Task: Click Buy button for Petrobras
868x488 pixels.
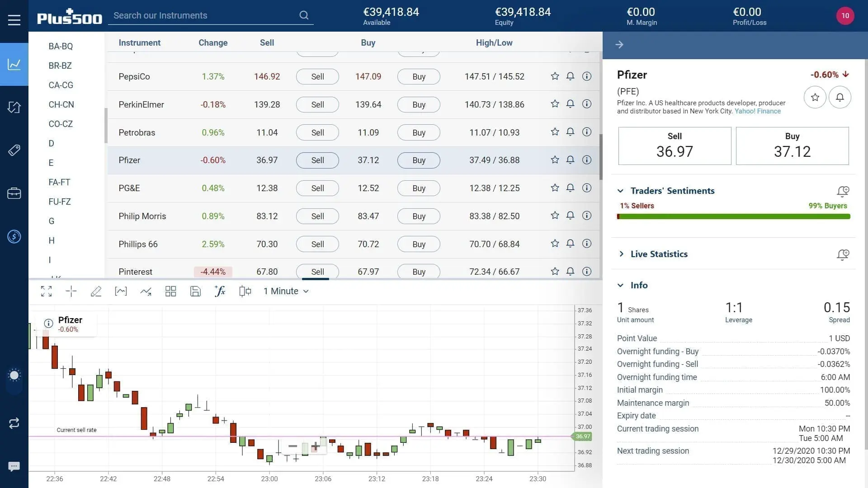Action: (x=419, y=132)
